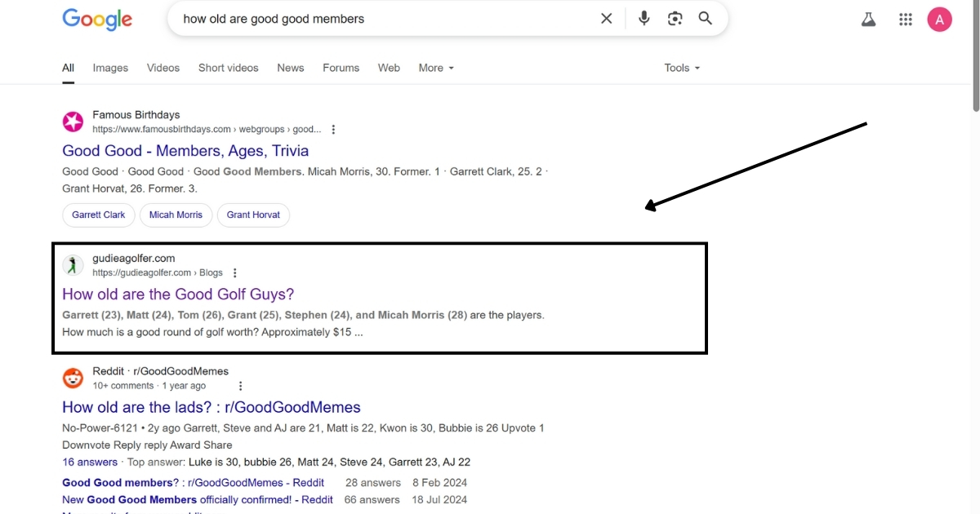The width and height of the screenshot is (980, 514).
Task: Open more options for Famous Birthdays result
Action: click(333, 130)
